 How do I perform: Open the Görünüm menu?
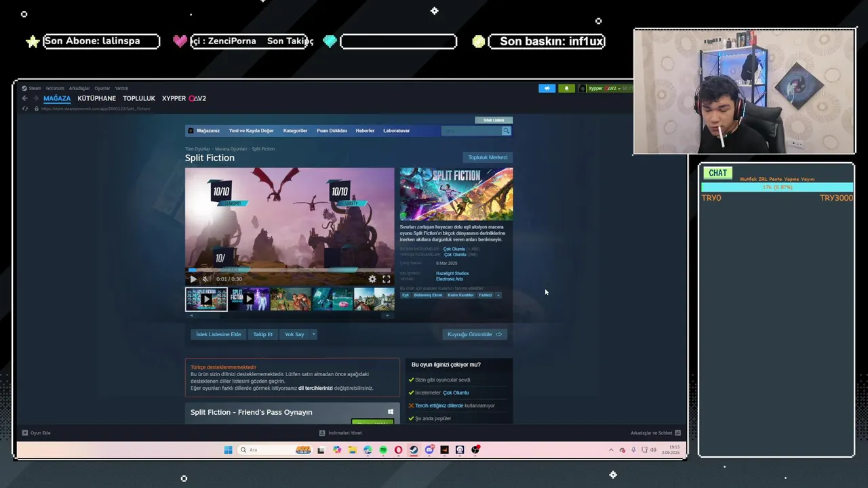click(55, 88)
